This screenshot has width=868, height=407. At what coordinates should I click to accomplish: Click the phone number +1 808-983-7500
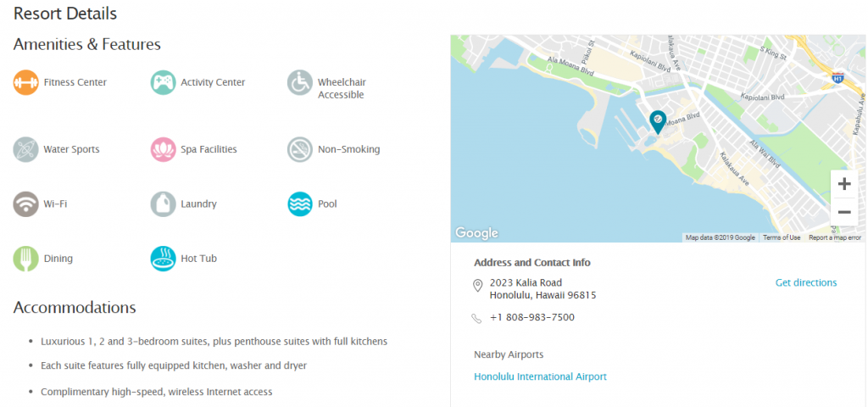coord(532,317)
